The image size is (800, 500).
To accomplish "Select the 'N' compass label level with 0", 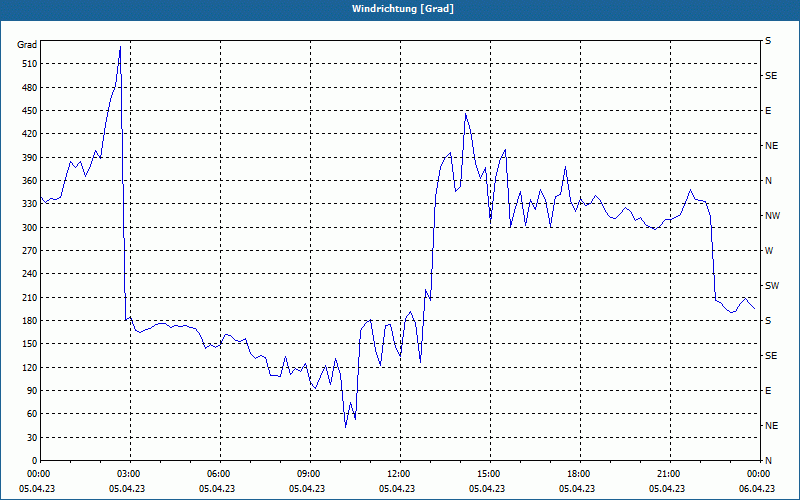I will (768, 460).
